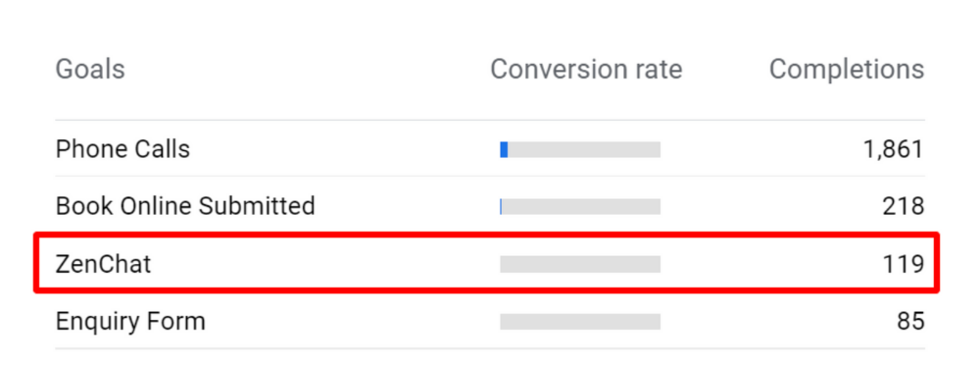The height and width of the screenshot is (367, 980).
Task: Click the 218 completions value
Action: tap(904, 206)
